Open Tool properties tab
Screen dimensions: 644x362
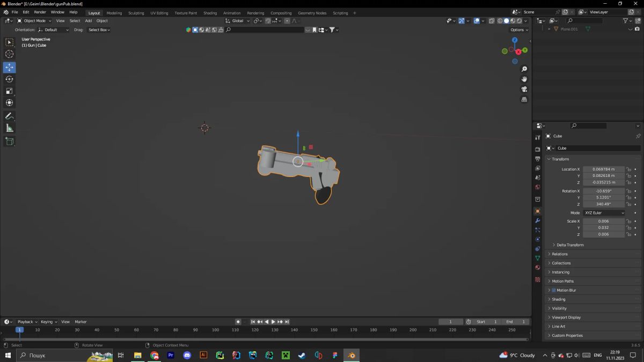pyautogui.click(x=537, y=137)
